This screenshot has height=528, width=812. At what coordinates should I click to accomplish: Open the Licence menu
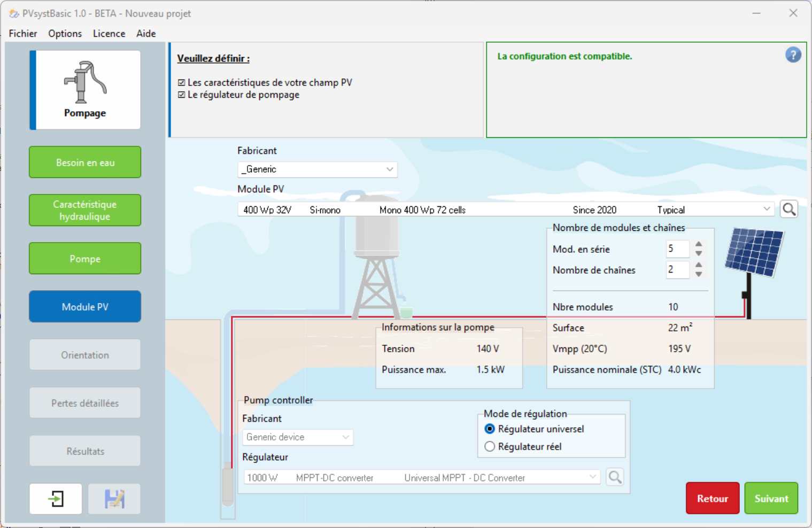click(109, 34)
